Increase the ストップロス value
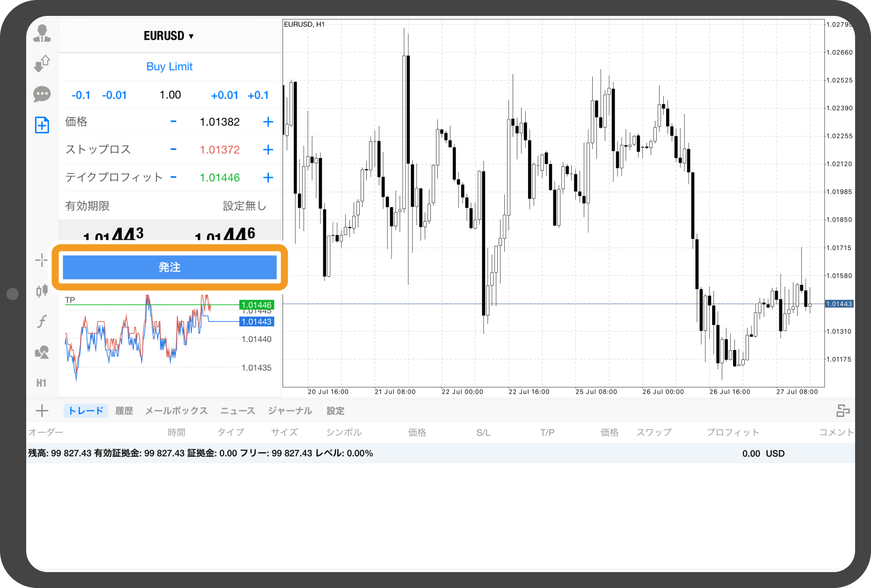The height and width of the screenshot is (588, 871). 268,150
